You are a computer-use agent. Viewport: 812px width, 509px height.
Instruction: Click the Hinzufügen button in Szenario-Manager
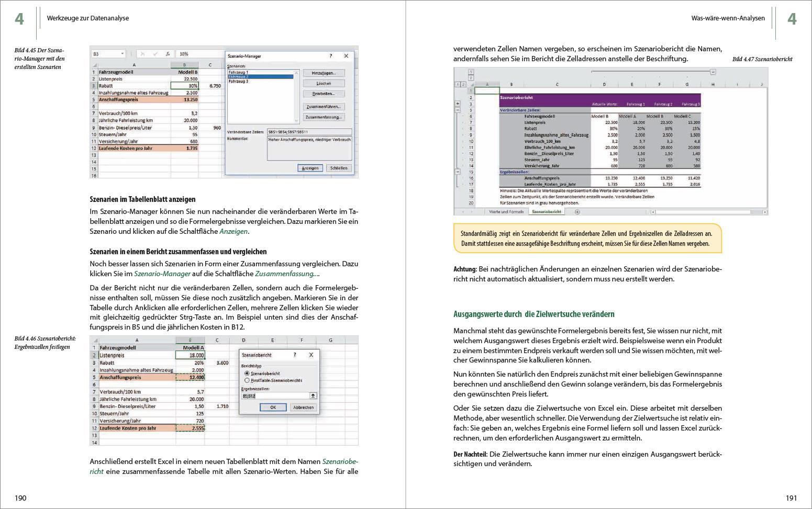click(324, 73)
